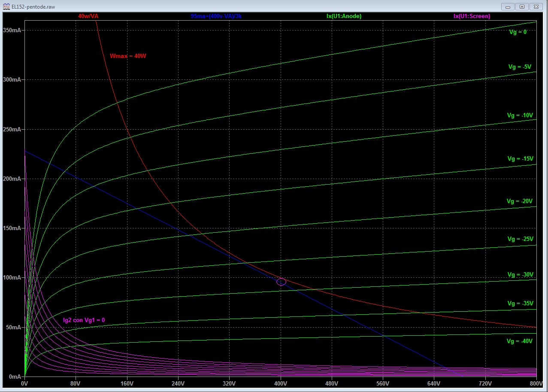This screenshot has width=548, height=392.
Task: Maximize the waveform window
Action: (522, 6)
